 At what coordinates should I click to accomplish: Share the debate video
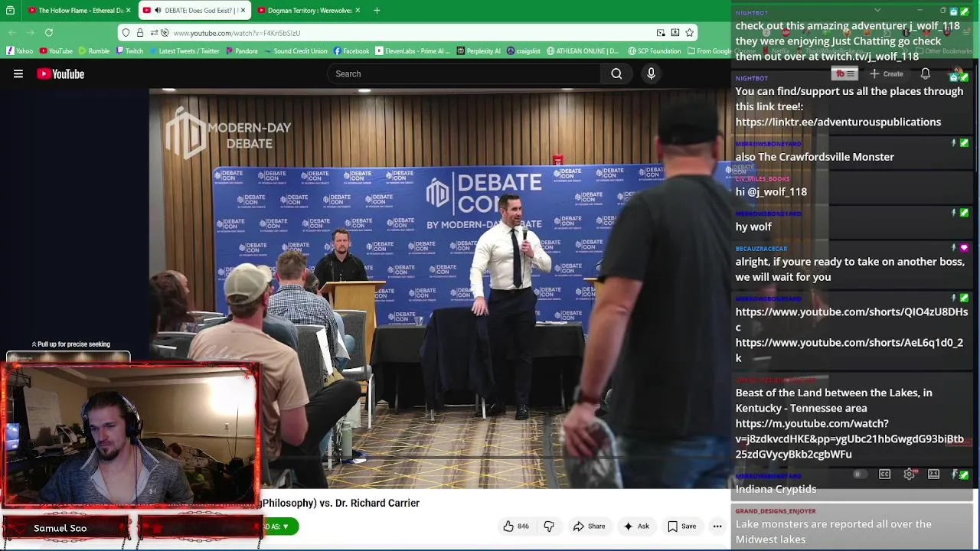589,527
